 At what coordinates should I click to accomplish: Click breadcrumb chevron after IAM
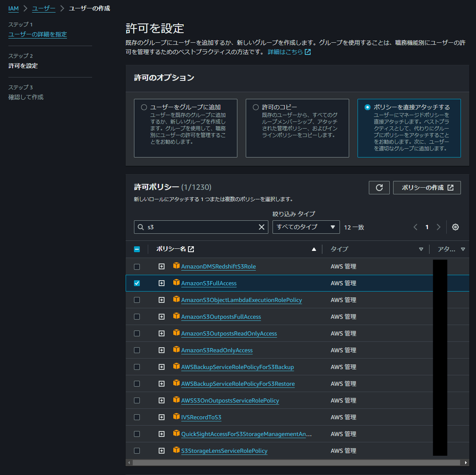pos(26,8)
